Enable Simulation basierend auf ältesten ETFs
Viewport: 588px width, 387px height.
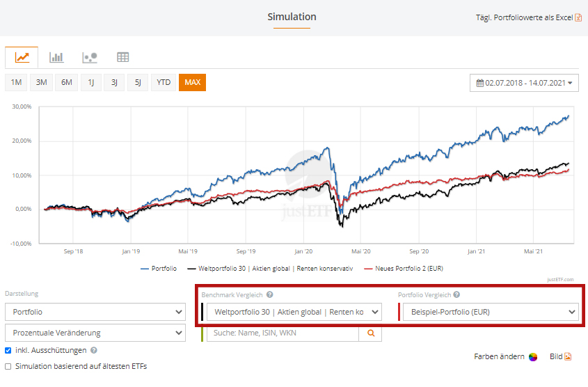click(8, 366)
